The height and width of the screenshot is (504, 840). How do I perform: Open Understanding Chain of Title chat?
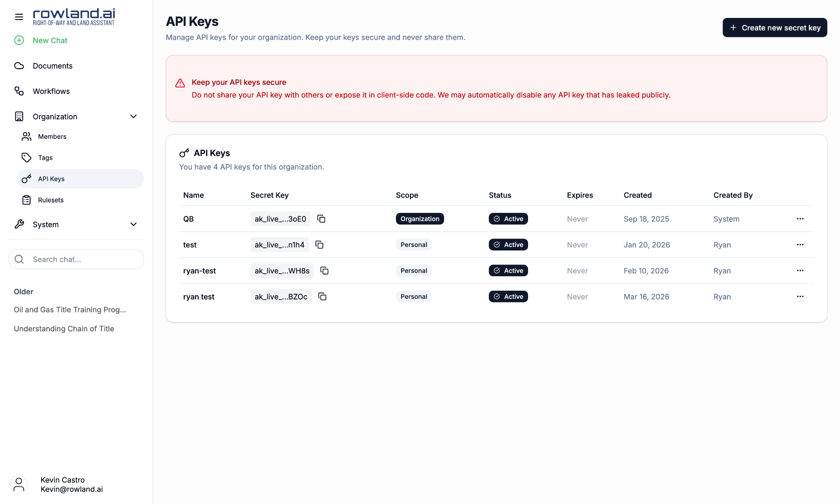64,329
